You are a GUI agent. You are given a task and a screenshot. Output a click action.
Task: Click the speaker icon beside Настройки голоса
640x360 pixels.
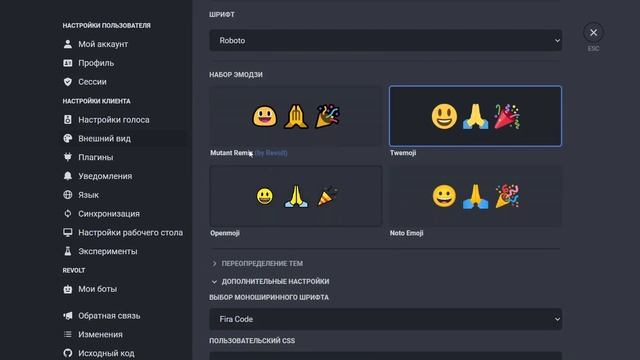pos(68,120)
